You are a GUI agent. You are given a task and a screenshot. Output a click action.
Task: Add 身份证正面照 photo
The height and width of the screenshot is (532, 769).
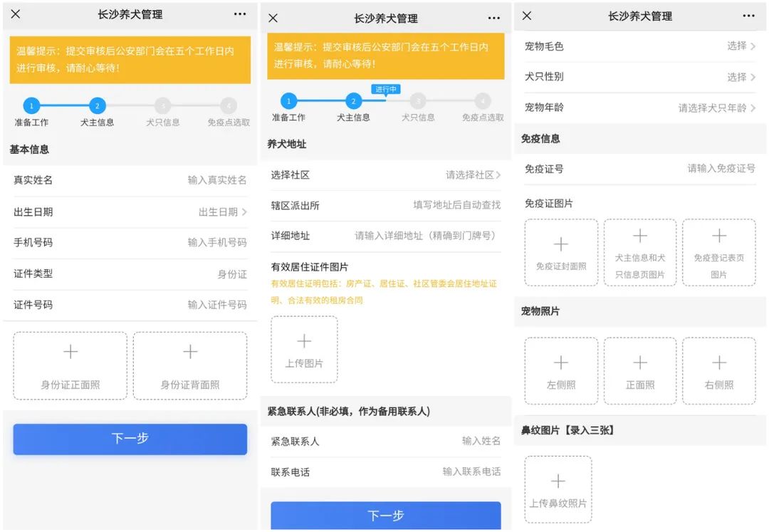tap(70, 366)
